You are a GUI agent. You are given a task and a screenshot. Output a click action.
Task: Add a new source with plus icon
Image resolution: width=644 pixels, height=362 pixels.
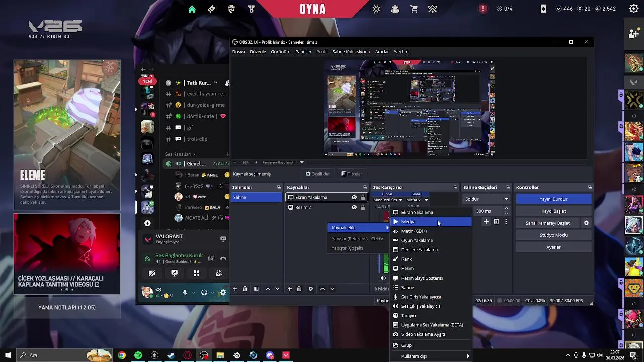pyautogui.click(x=290, y=289)
